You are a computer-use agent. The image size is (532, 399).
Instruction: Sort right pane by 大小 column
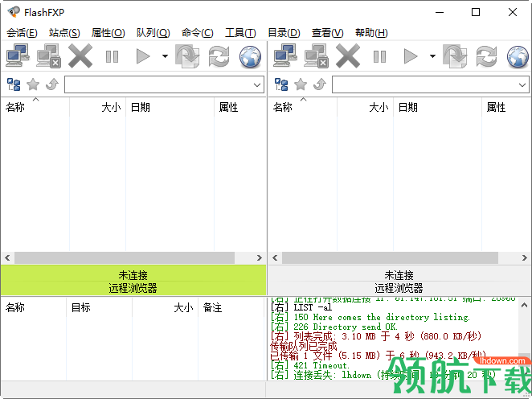pyautogui.click(x=366, y=107)
